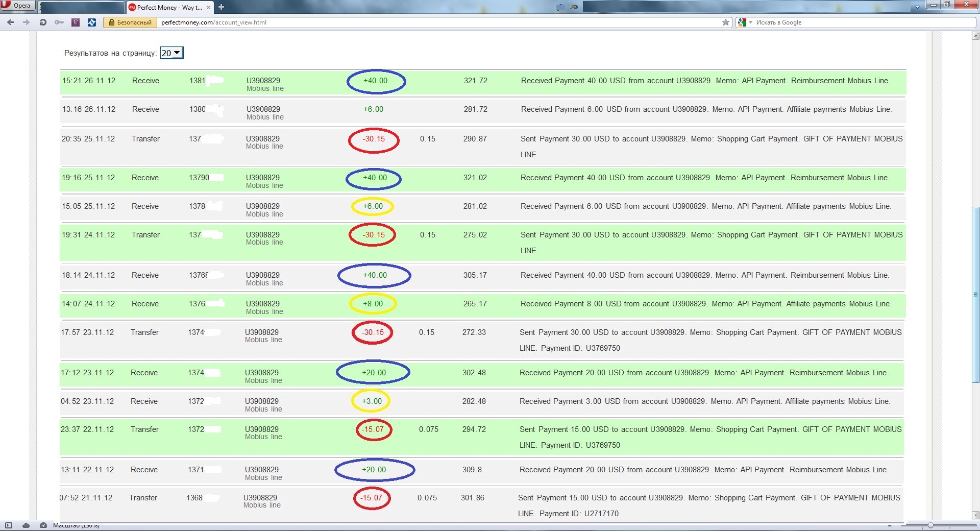Click the date 17:57 23.11.12

[87, 332]
